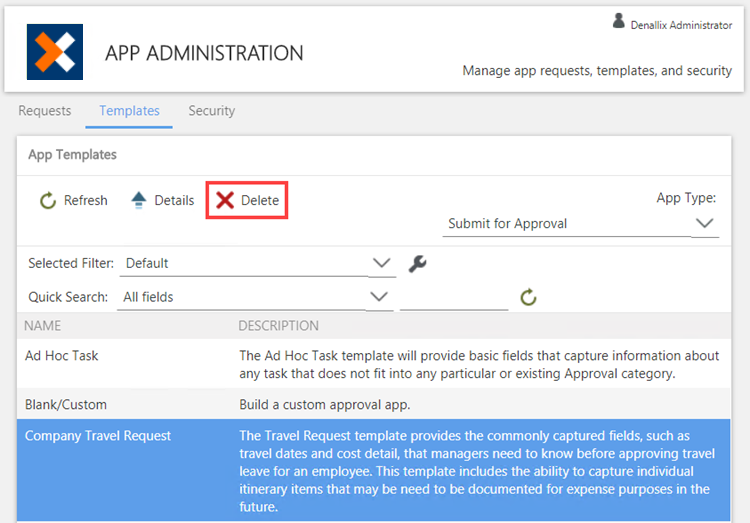Click the red X Delete icon
Image resolution: width=750 pixels, height=523 pixels.
pyautogui.click(x=226, y=201)
